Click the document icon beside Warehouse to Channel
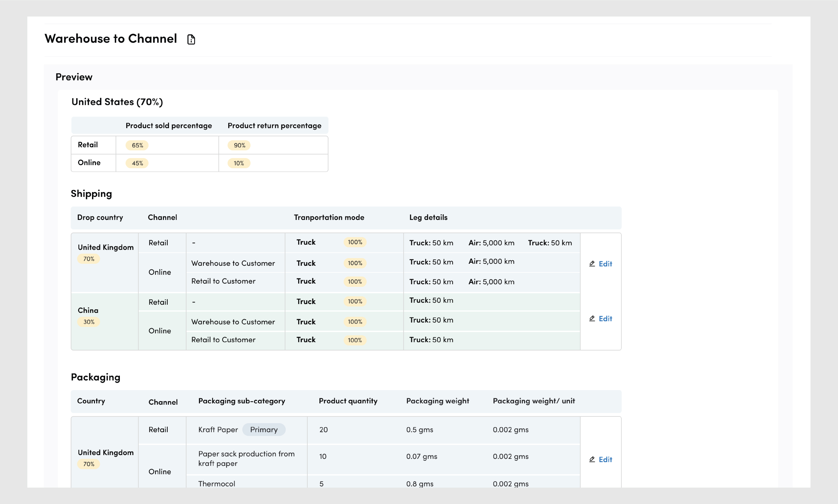The width and height of the screenshot is (838, 504). pos(191,39)
